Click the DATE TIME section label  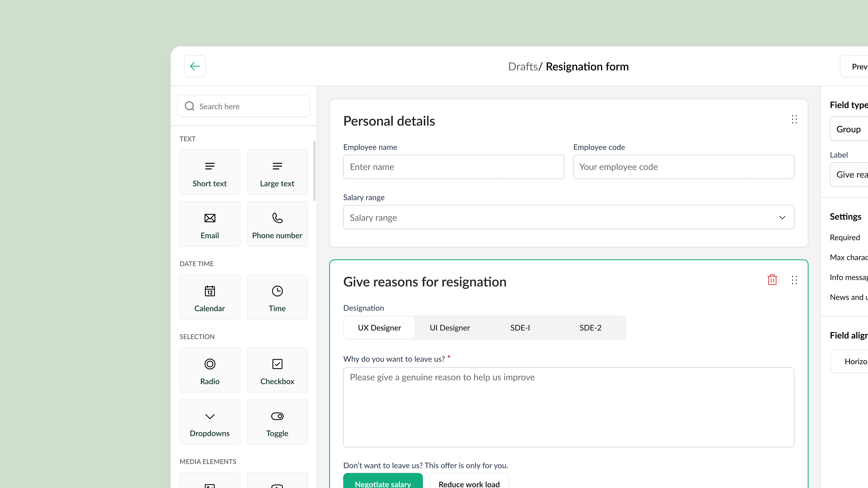point(197,264)
